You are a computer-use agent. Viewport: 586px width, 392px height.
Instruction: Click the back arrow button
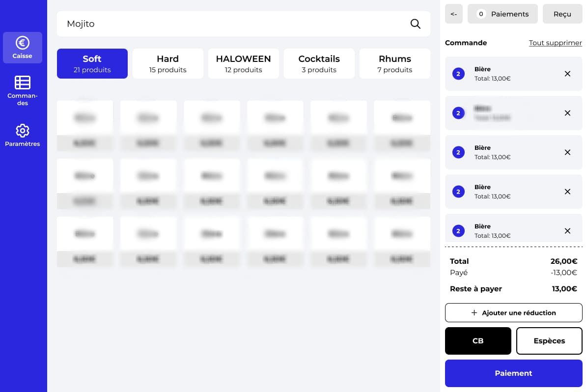tap(453, 14)
